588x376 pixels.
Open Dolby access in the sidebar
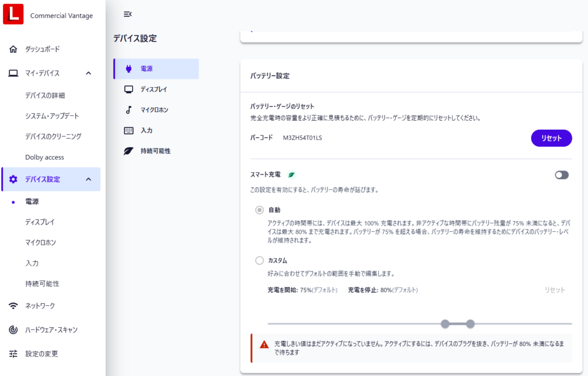(44, 157)
